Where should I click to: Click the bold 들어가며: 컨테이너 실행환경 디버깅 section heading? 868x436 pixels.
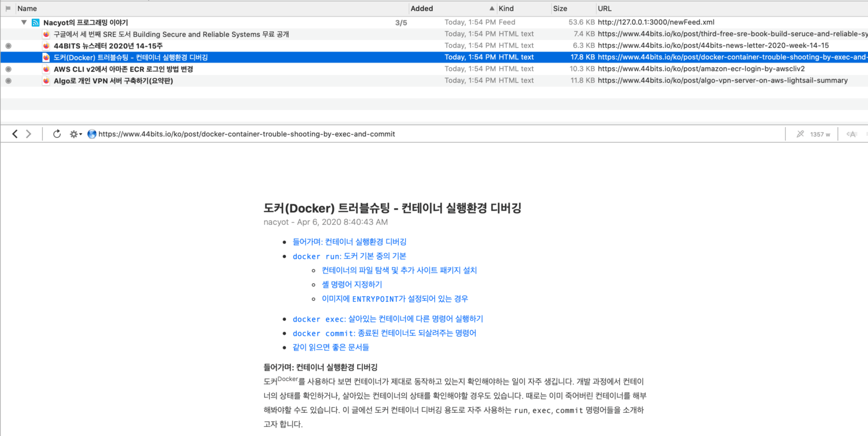point(321,367)
